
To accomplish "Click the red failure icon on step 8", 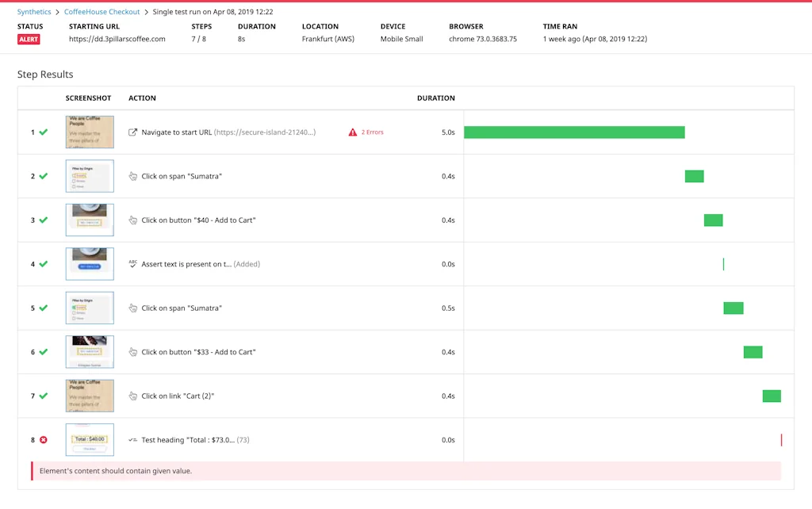I will click(x=43, y=439).
